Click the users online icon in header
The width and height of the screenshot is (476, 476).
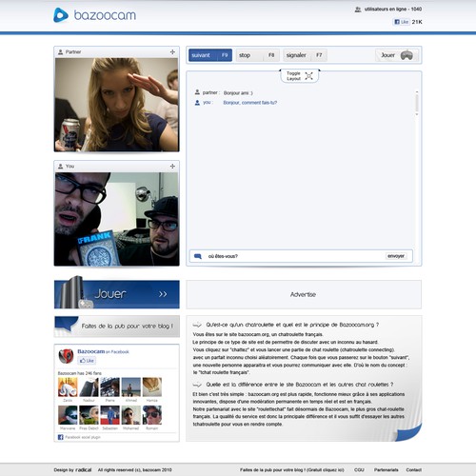358,10
